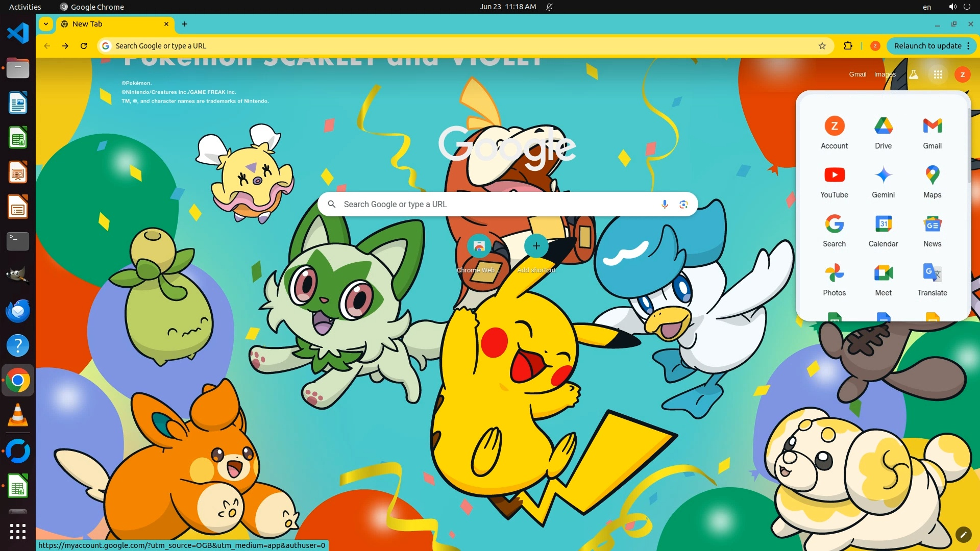Open Google Translate app icon

(x=932, y=279)
